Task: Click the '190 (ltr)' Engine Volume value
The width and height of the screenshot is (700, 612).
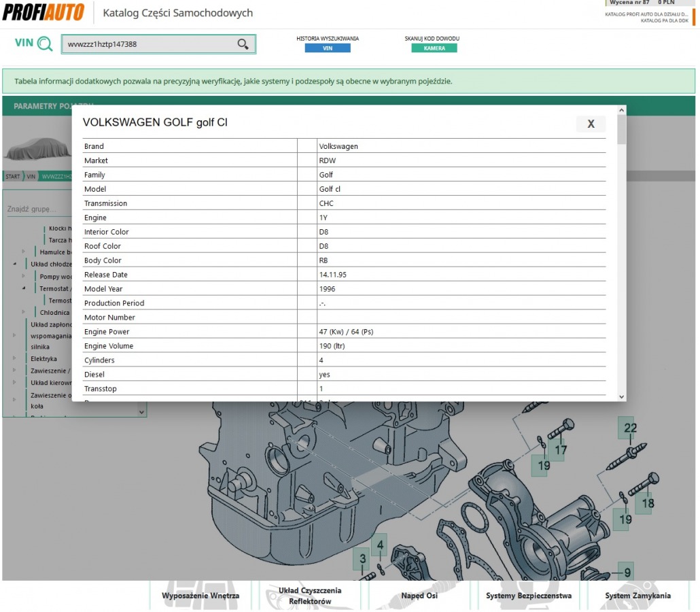Action: (332, 346)
